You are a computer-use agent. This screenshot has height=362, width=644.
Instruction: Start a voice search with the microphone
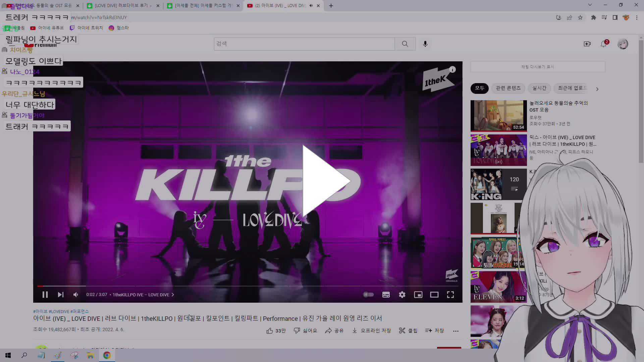(x=425, y=44)
